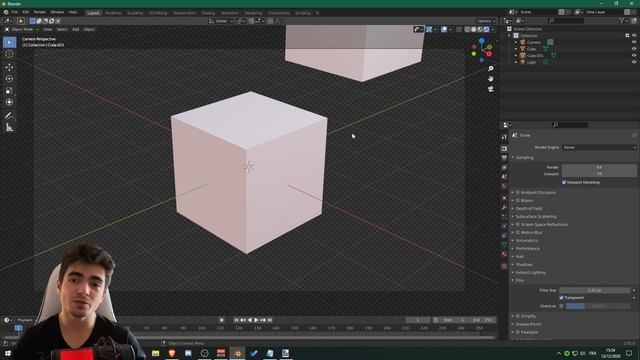
Task: Toggle the Overscan checkbox
Action: pyautogui.click(x=562, y=306)
